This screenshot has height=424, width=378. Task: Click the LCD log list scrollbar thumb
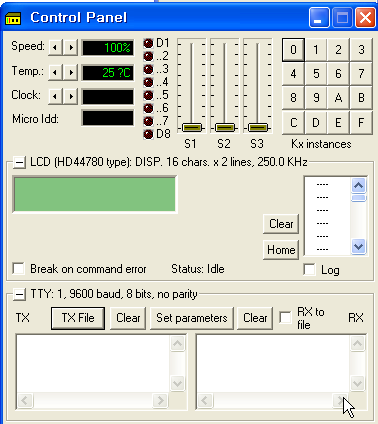[359, 198]
